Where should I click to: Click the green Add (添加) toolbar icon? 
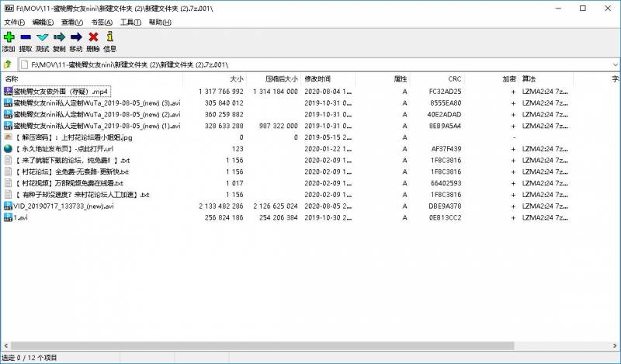point(9,36)
